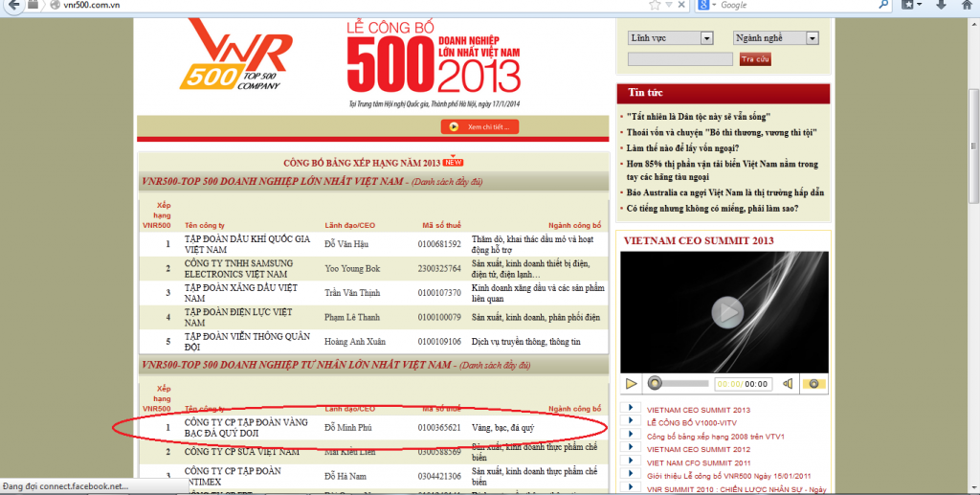The image size is (980, 495).
Task: Bookmark this page with the star icon
Action: pyautogui.click(x=655, y=5)
